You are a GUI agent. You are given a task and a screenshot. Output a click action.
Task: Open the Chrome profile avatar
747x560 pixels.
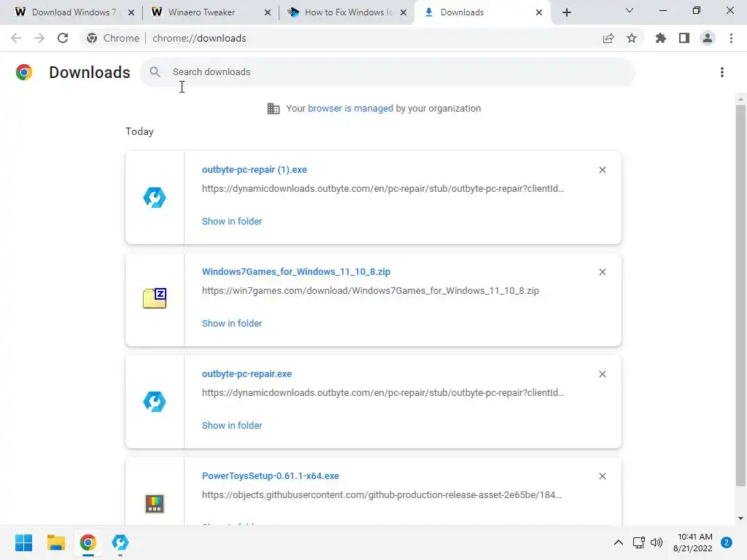click(708, 38)
